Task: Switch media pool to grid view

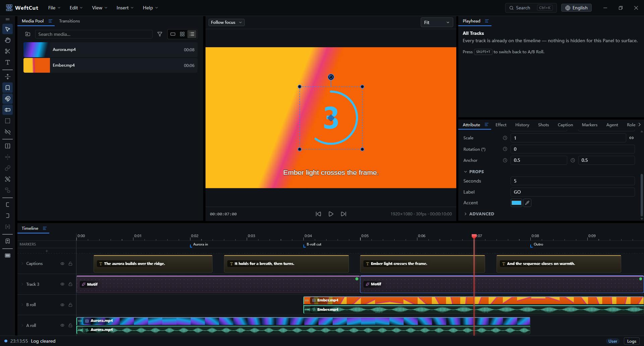Action: coord(182,34)
